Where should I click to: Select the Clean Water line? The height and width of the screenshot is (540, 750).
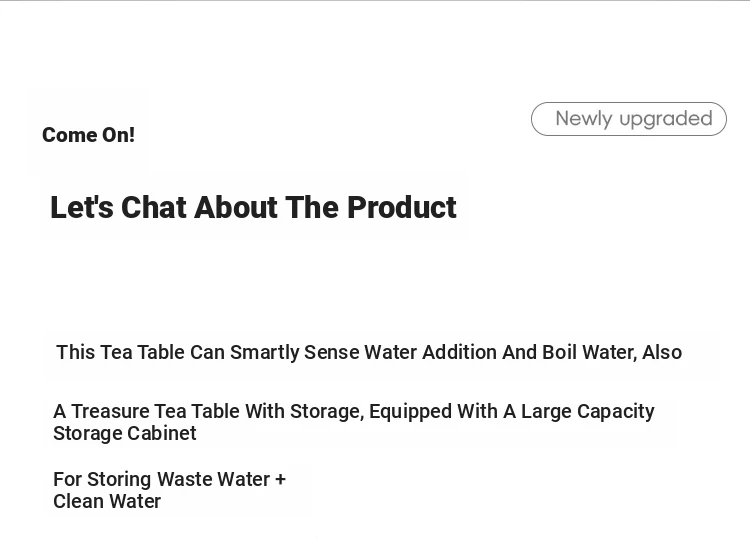[107, 501]
